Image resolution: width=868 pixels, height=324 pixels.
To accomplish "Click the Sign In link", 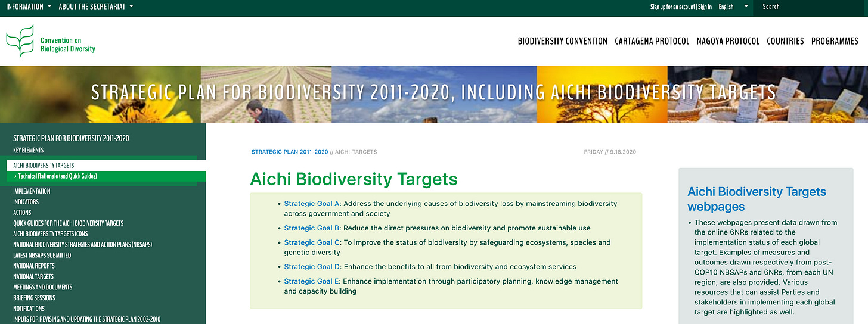I will pyautogui.click(x=705, y=7).
